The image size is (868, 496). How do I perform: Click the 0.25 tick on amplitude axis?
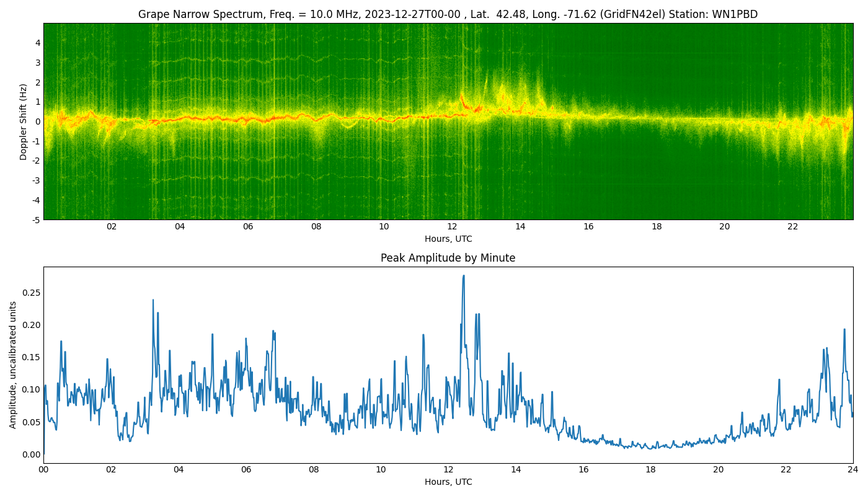click(31, 293)
